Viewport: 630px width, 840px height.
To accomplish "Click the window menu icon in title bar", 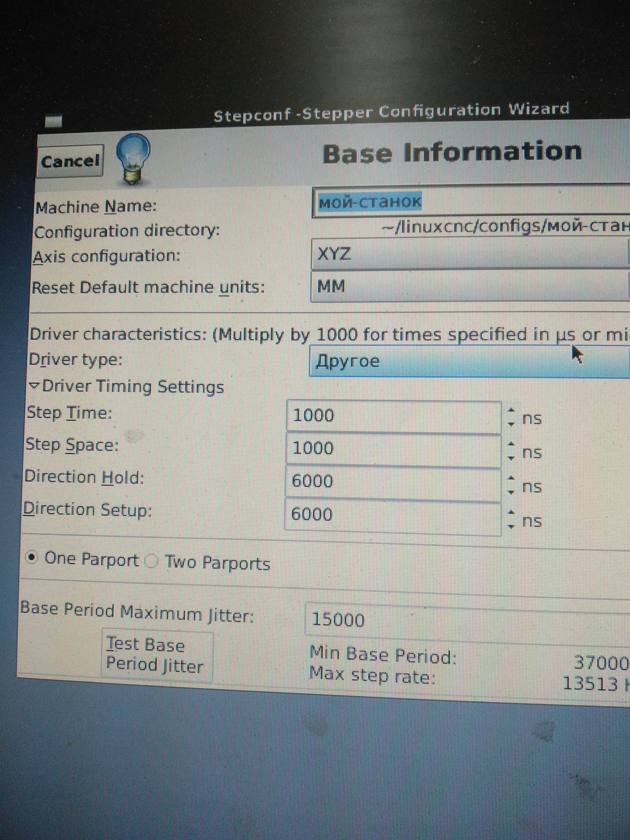I will 54,121.
